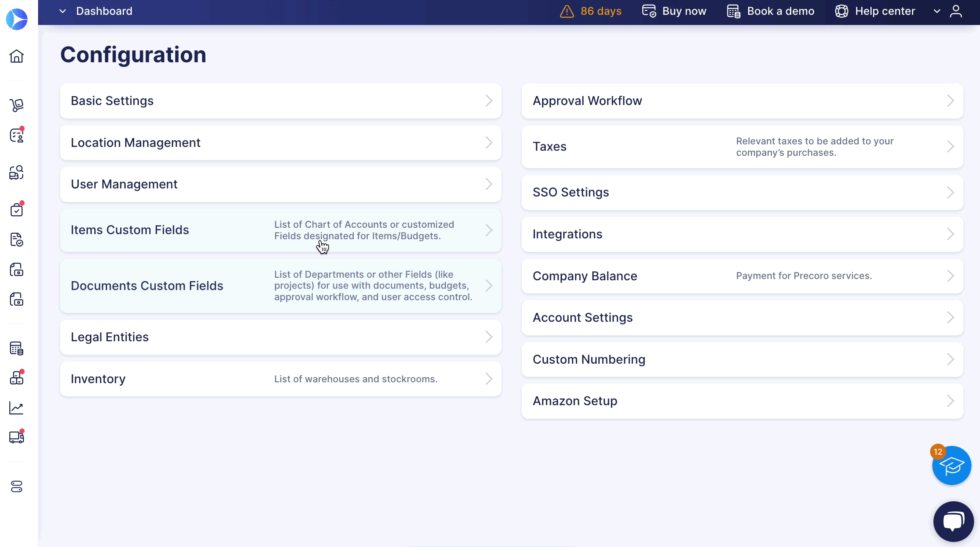Open the Precoro logo home link
This screenshot has height=547, width=980.
tap(17, 19)
